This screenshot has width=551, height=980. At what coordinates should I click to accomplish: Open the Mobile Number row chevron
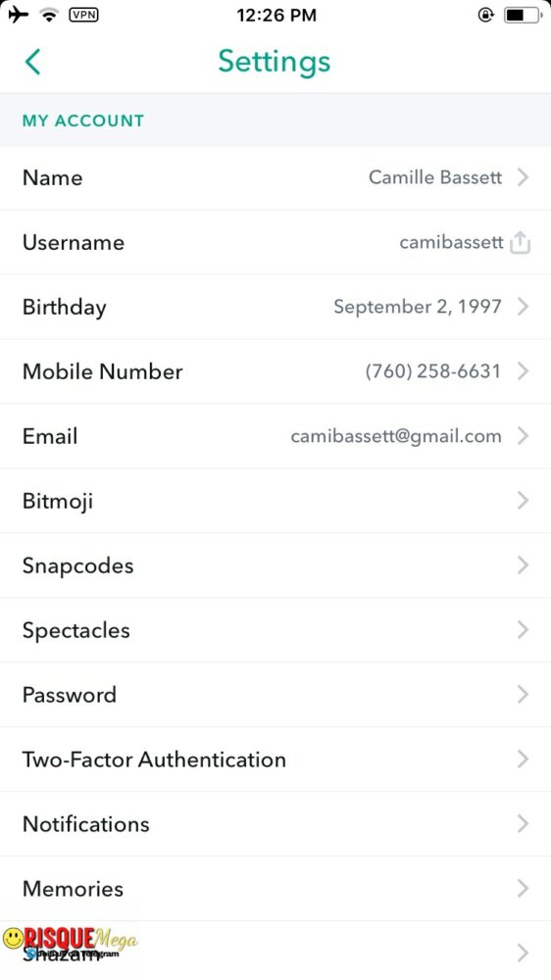[523, 371]
